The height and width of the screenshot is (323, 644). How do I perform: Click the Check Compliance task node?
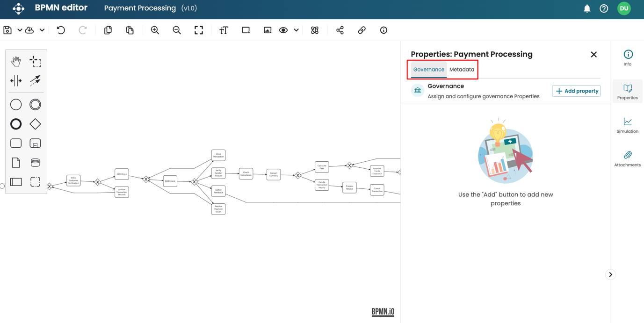coord(246,174)
